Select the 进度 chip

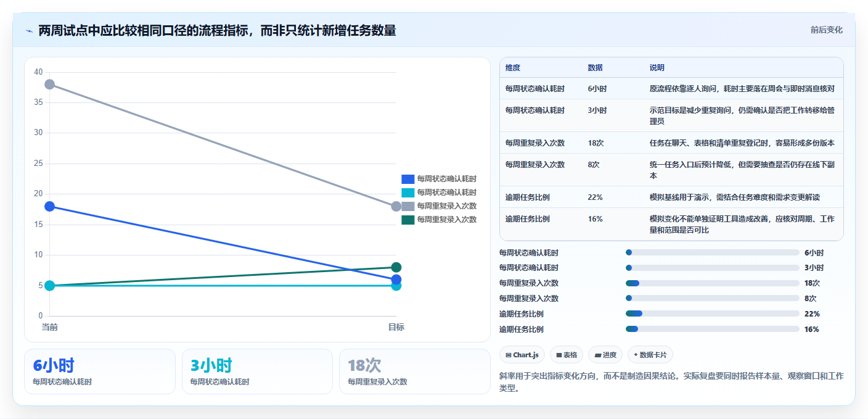(x=605, y=355)
